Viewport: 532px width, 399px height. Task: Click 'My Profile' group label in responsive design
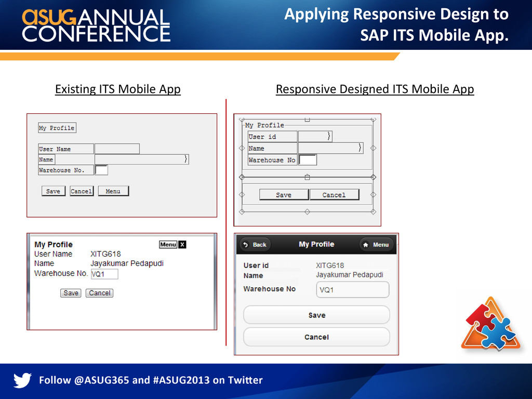[x=264, y=125]
